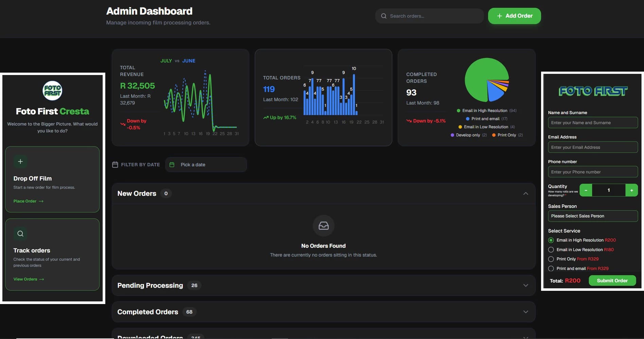
Task: Click the JULY chart legend label
Action: [x=166, y=61]
